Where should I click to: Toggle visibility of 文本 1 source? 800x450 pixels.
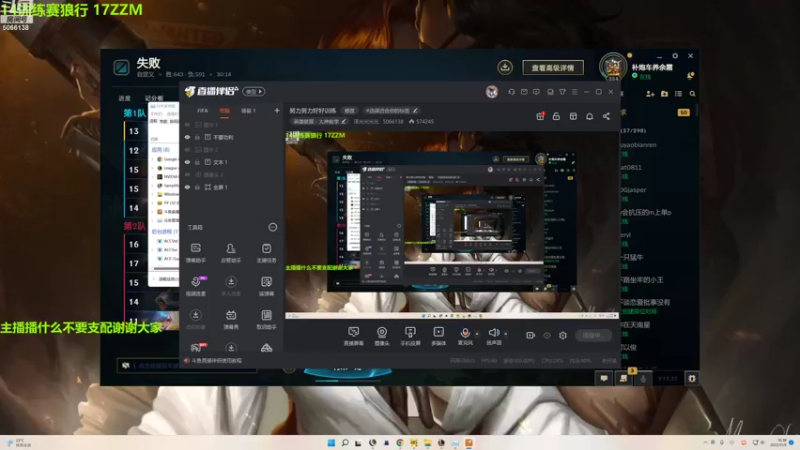(x=187, y=162)
